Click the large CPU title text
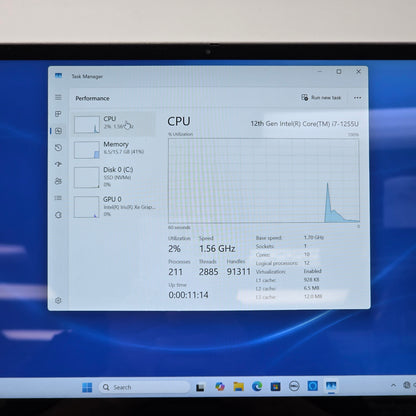Screen dimensions: 416x416 coord(179,121)
